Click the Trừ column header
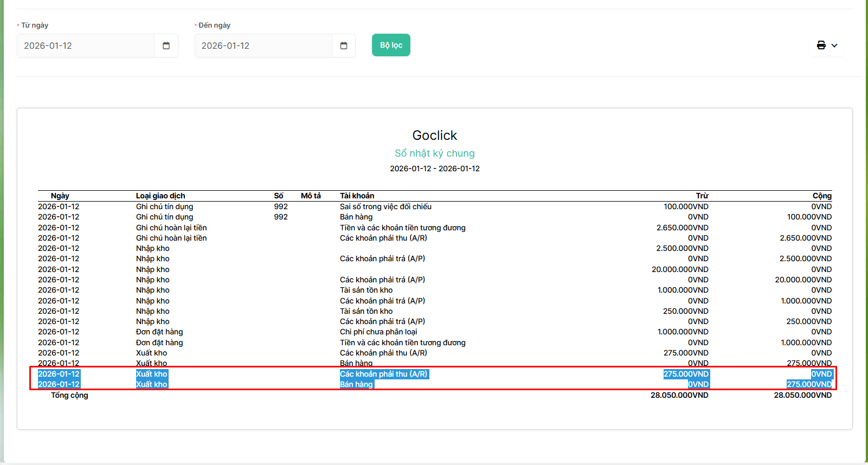868x465 pixels. click(702, 196)
